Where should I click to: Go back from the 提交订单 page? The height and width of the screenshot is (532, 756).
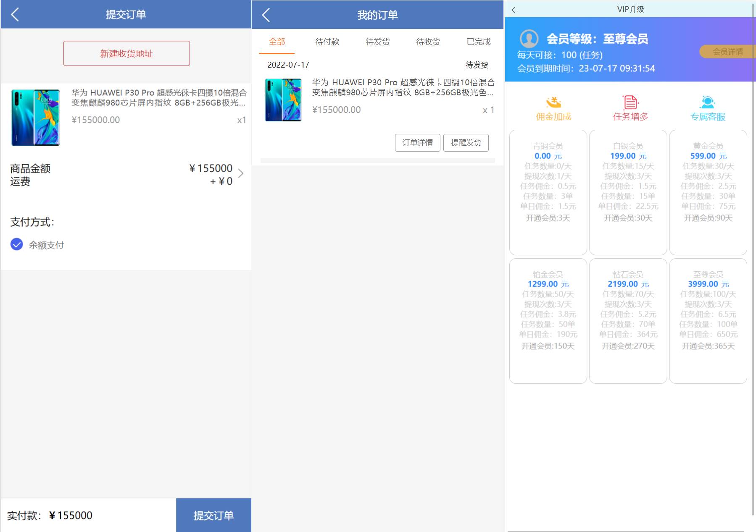pyautogui.click(x=15, y=15)
